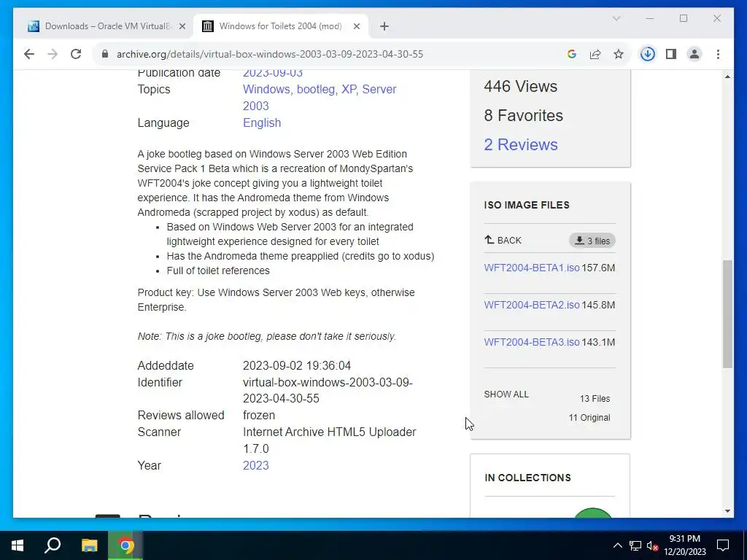Share this page via share icon

(595, 54)
